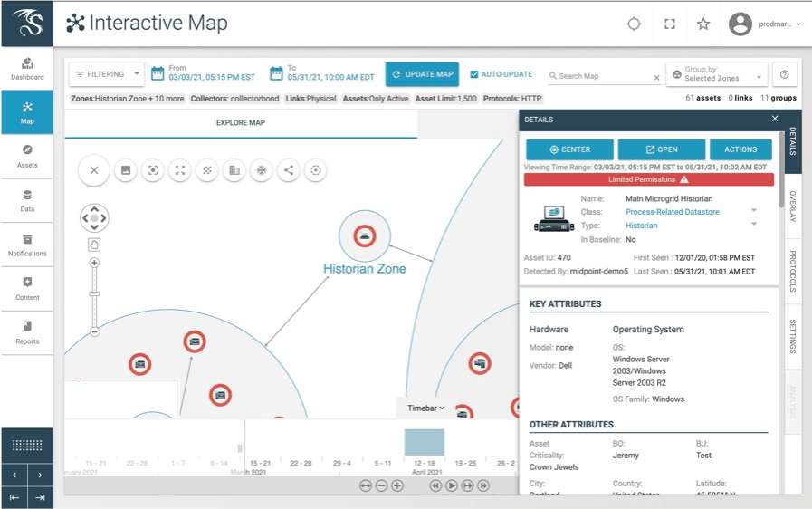This screenshot has width=812, height=509.
Task: Fit the timebar range horizontally
Action: 366,485
